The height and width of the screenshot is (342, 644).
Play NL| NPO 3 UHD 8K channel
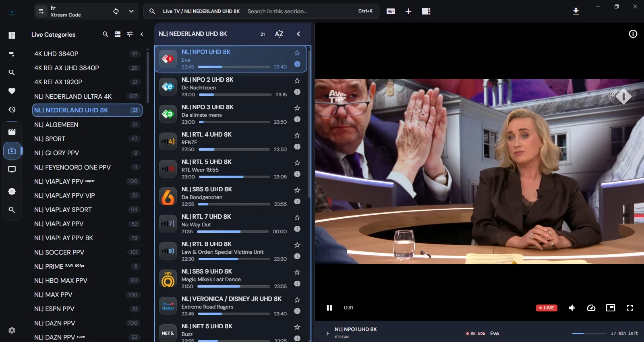(231, 114)
